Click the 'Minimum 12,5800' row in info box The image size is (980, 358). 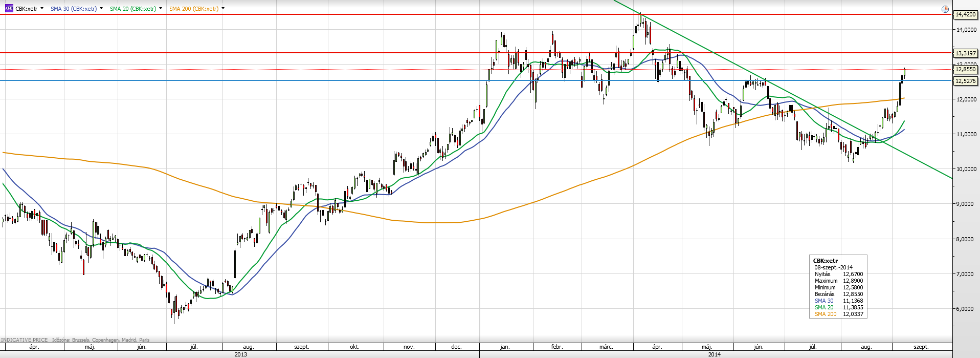pyautogui.click(x=838, y=287)
